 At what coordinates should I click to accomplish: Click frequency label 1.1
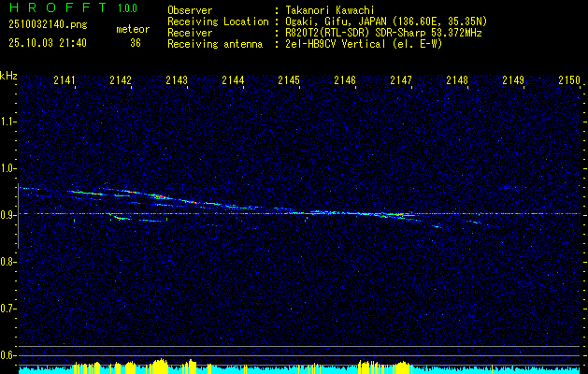[x=7, y=122]
